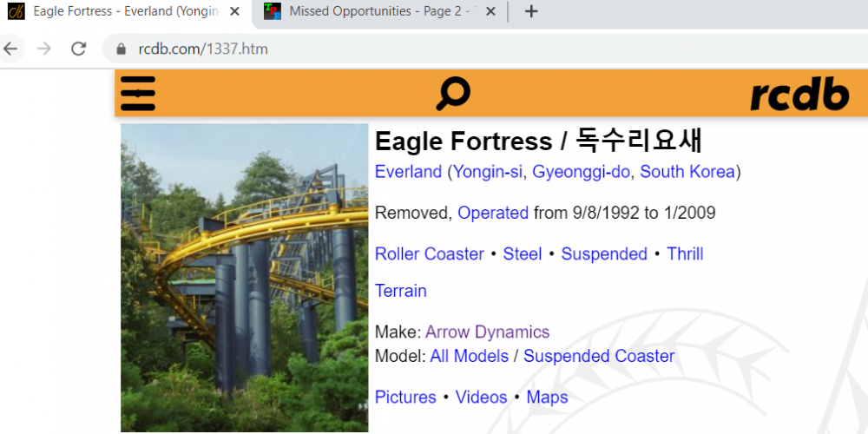Follow the South Korea link

pos(687,172)
